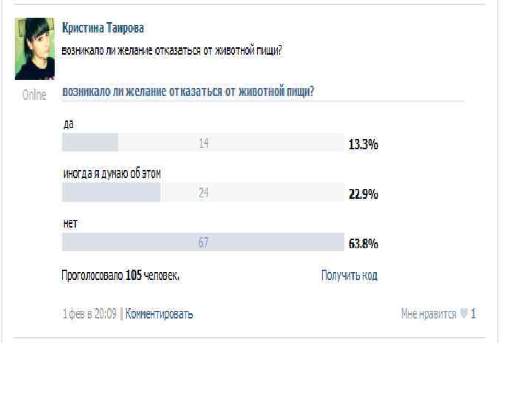Click the bold poll question title

pos(188,92)
